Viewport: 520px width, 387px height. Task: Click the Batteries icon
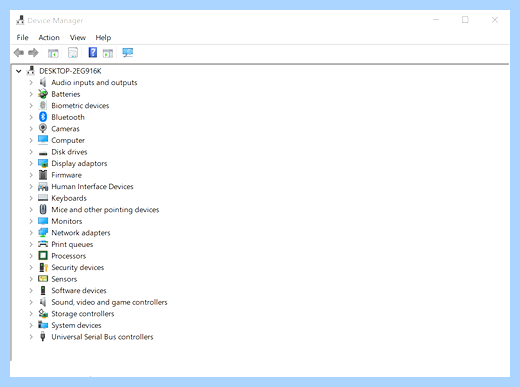click(x=43, y=94)
